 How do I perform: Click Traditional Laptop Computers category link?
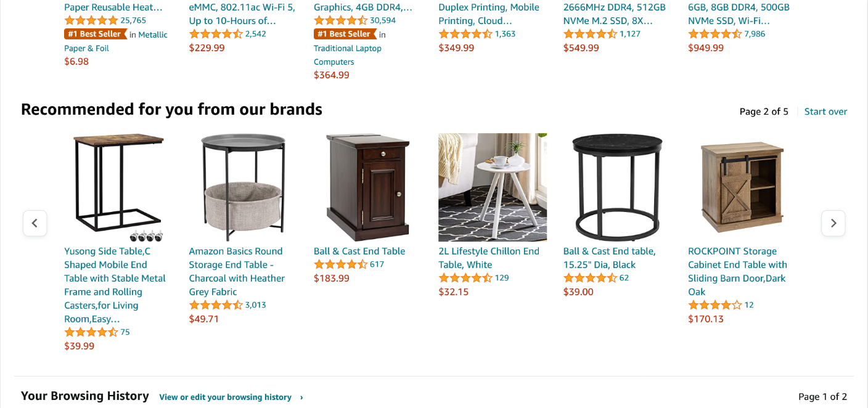(x=348, y=55)
